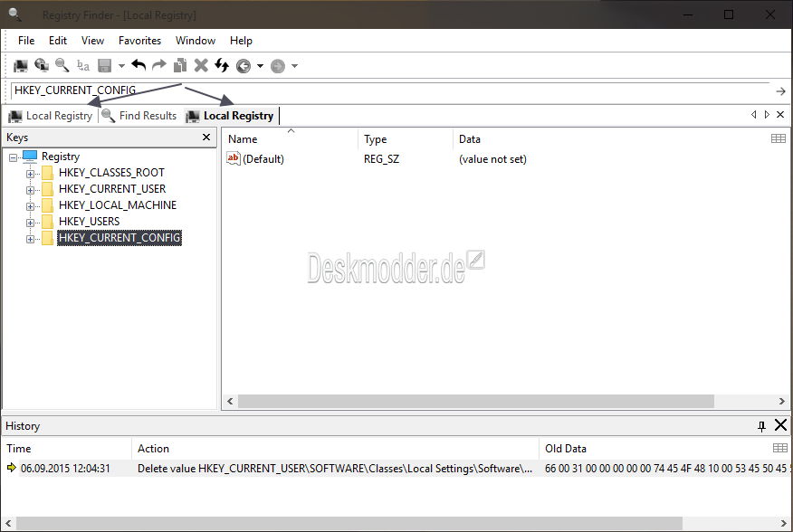Click the column chooser icon in the History panel

pos(779,448)
